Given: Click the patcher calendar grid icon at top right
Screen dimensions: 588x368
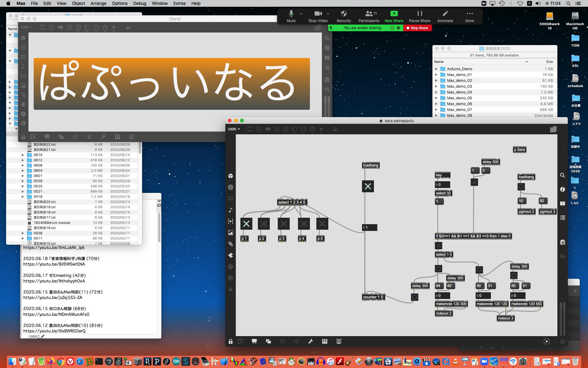Looking at the screenshot, I should [x=553, y=129].
